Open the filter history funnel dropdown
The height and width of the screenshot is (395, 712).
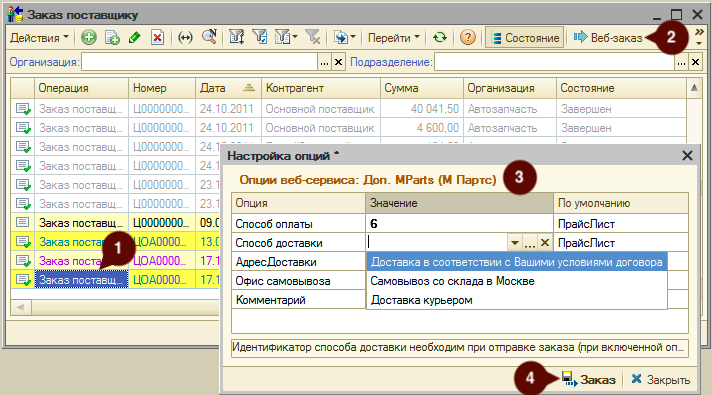click(286, 37)
